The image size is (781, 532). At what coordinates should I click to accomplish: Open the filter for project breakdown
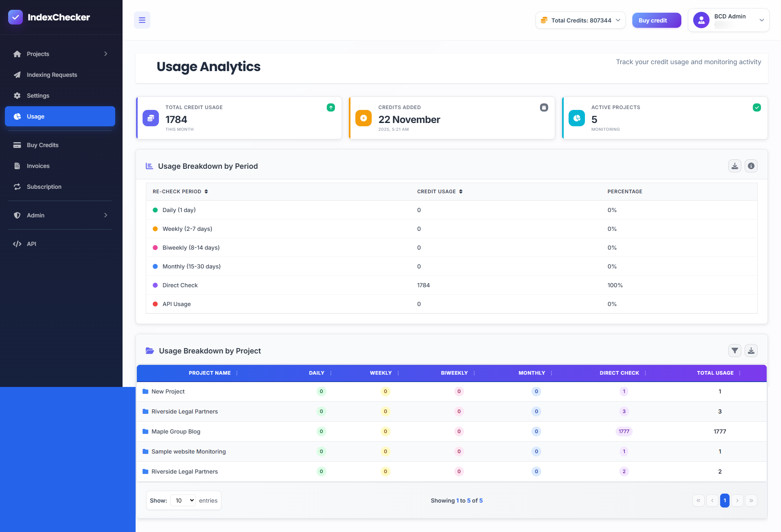tap(734, 351)
